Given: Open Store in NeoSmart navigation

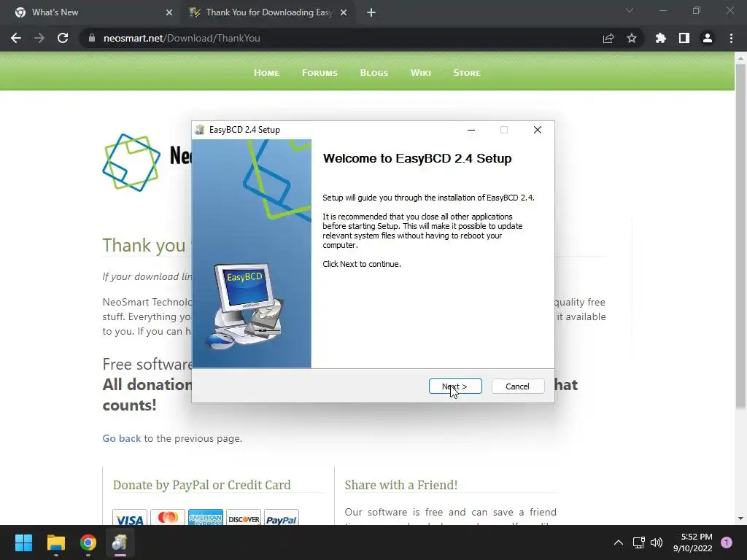Looking at the screenshot, I should point(467,73).
